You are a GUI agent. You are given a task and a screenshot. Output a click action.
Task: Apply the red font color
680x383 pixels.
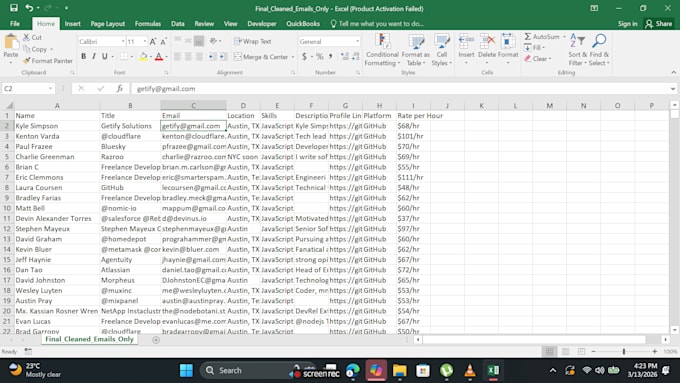(x=159, y=56)
